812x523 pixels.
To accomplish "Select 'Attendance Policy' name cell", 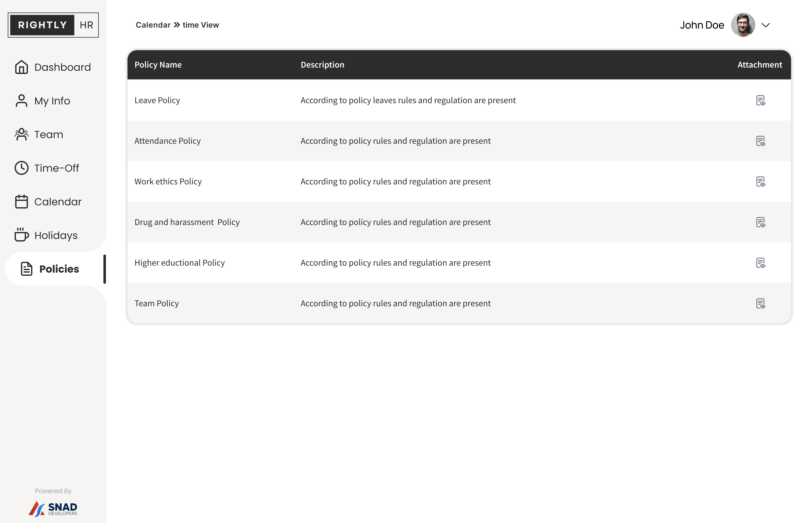I will tap(167, 141).
